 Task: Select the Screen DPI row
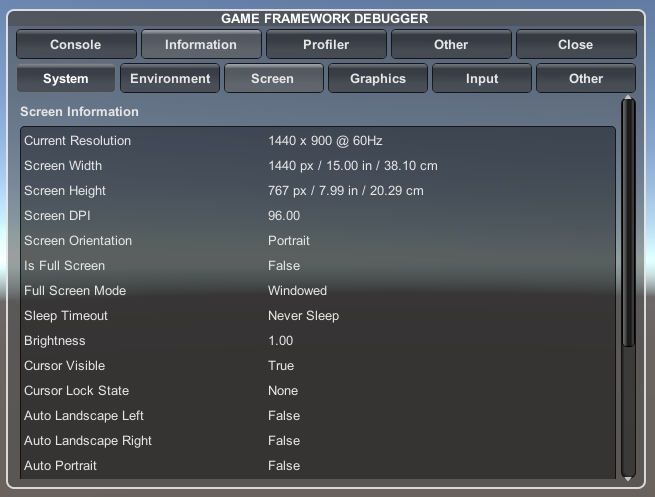point(318,216)
